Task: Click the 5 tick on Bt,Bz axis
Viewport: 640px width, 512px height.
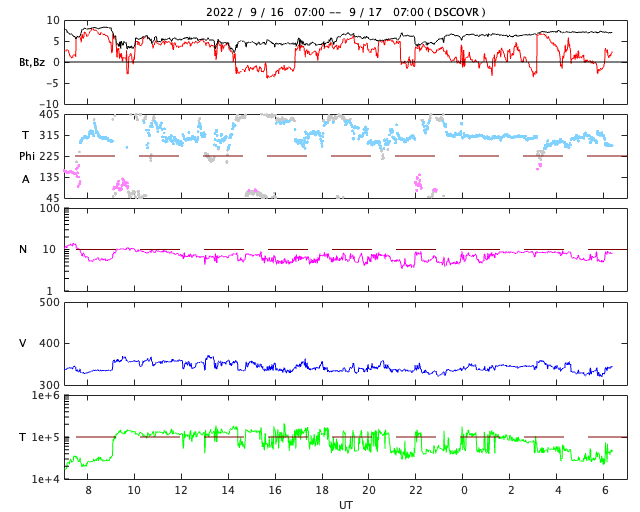Action: tap(56, 41)
